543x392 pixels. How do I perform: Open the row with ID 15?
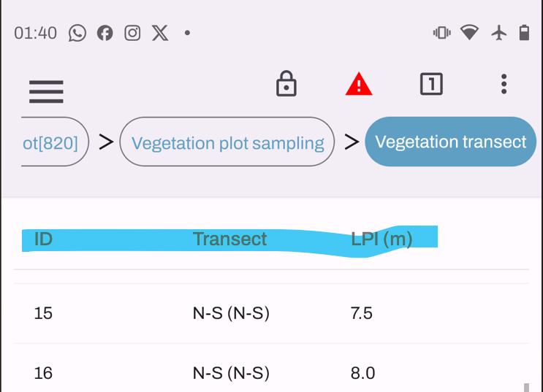point(43,313)
